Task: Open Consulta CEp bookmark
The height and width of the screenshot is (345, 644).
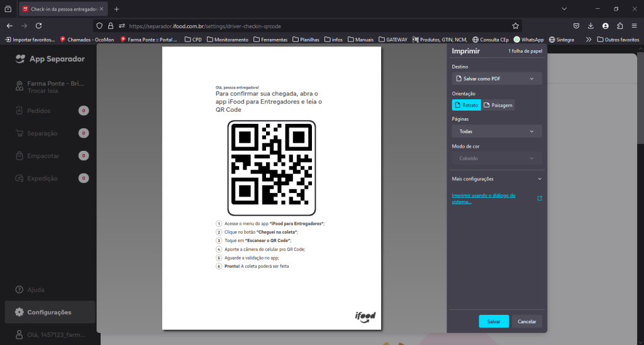Action: [x=491, y=40]
